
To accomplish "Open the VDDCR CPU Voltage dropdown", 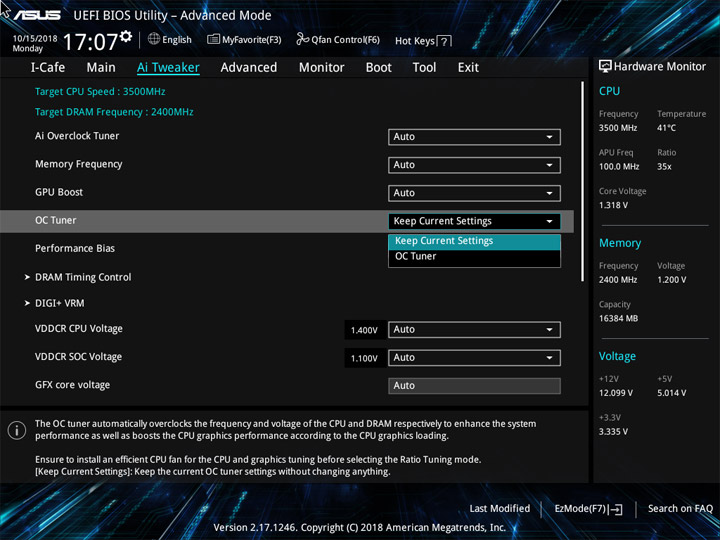I will [x=474, y=330].
